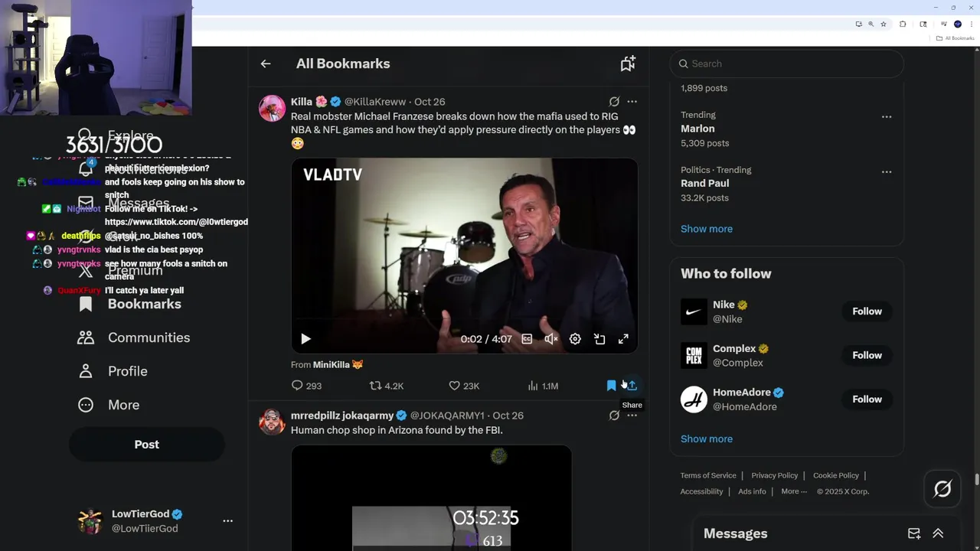Click the page vertical scrollbar thumb
The height and width of the screenshot is (551, 980).
[x=976, y=480]
